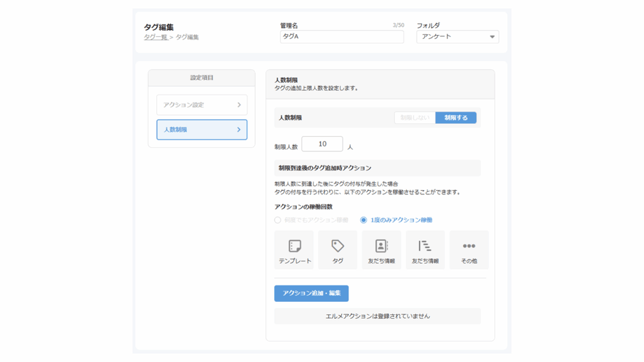Open the 人数制限 settings item
644x362 pixels.
click(x=195, y=129)
